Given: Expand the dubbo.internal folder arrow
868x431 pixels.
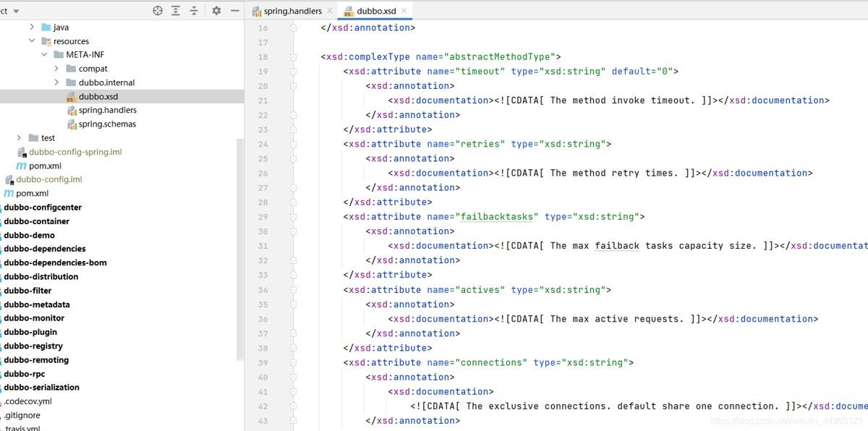Looking at the screenshot, I should pyautogui.click(x=57, y=82).
